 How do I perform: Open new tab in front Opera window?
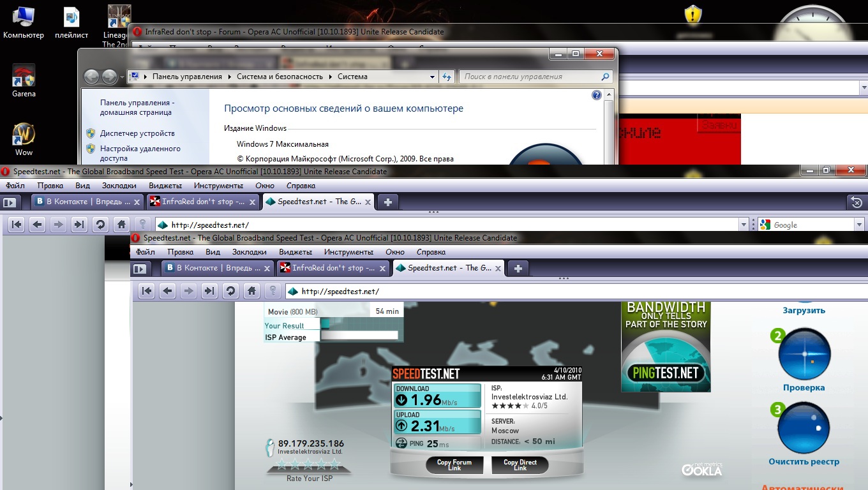coord(518,268)
